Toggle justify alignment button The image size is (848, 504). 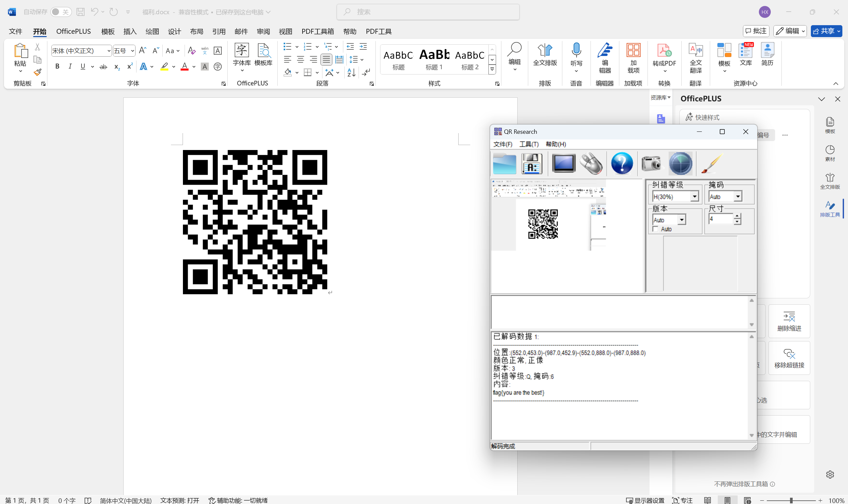326,60
